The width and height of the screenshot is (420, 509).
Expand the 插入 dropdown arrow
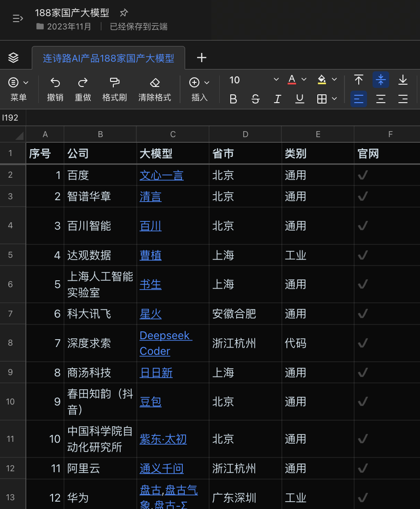coord(207,83)
